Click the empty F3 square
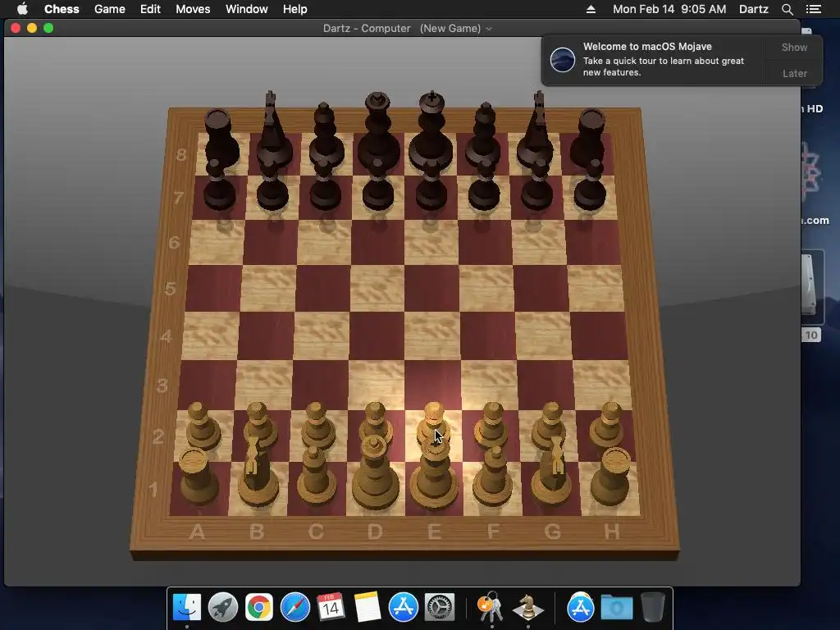 pos(490,385)
